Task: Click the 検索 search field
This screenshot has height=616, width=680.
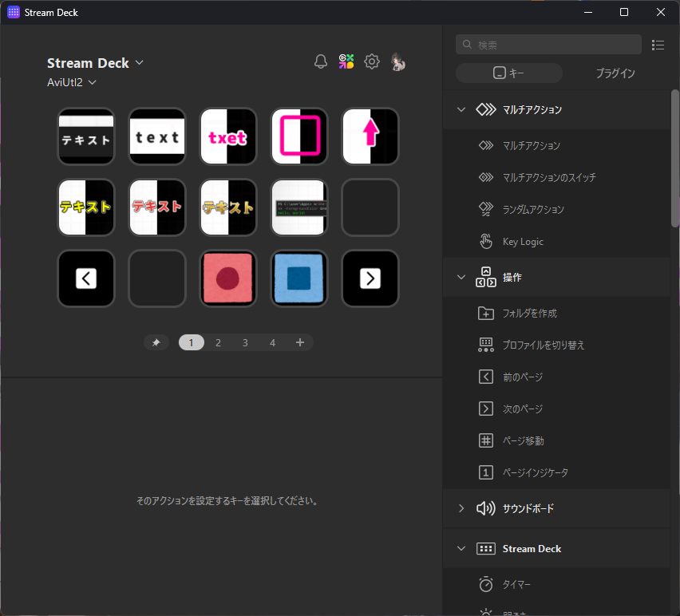Action: tap(548, 44)
